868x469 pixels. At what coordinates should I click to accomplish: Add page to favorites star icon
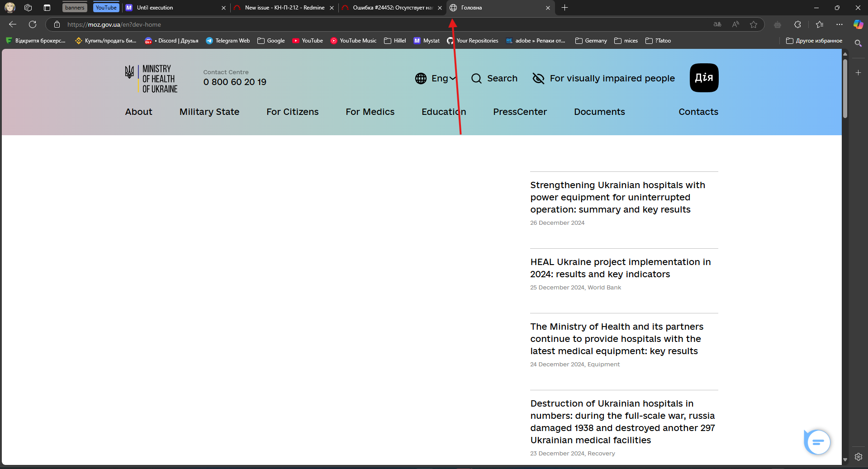tap(754, 24)
